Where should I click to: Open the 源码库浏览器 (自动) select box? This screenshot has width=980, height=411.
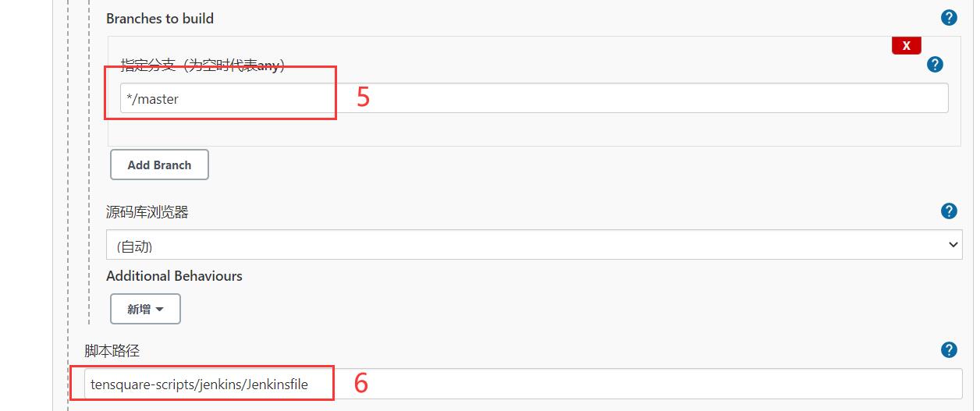pyautogui.click(x=535, y=245)
